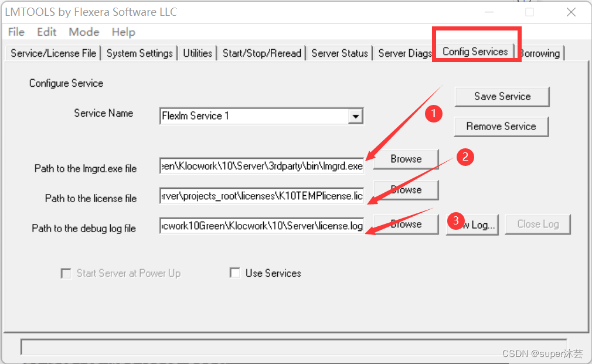Viewport: 592px width, 364px height.
Task: Open the Utilities tab
Action: coord(197,53)
